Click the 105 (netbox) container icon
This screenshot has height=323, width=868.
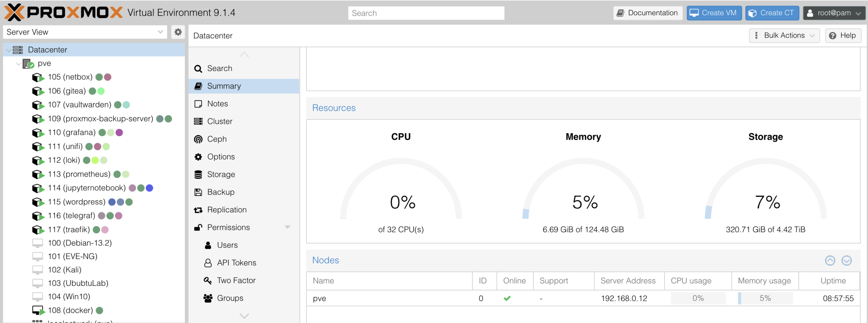pos(38,77)
